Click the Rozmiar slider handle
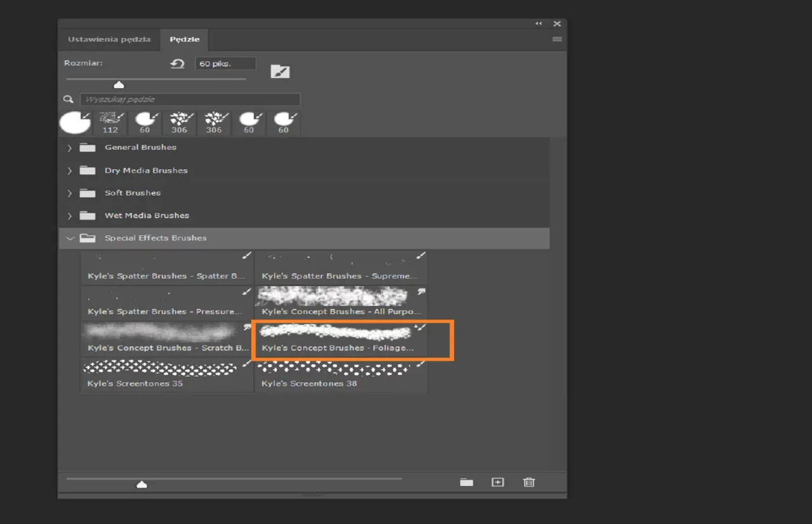Screen dimensions: 812x524 (x=119, y=84)
